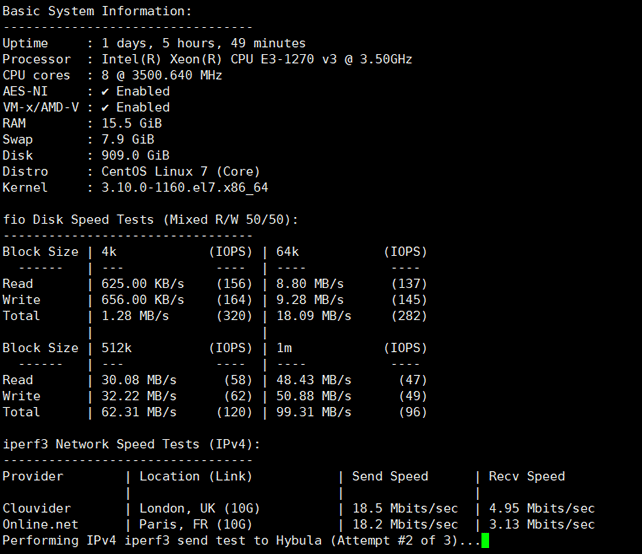
Task: Select 512k total '62.31 MB/s'
Action: [139, 412]
